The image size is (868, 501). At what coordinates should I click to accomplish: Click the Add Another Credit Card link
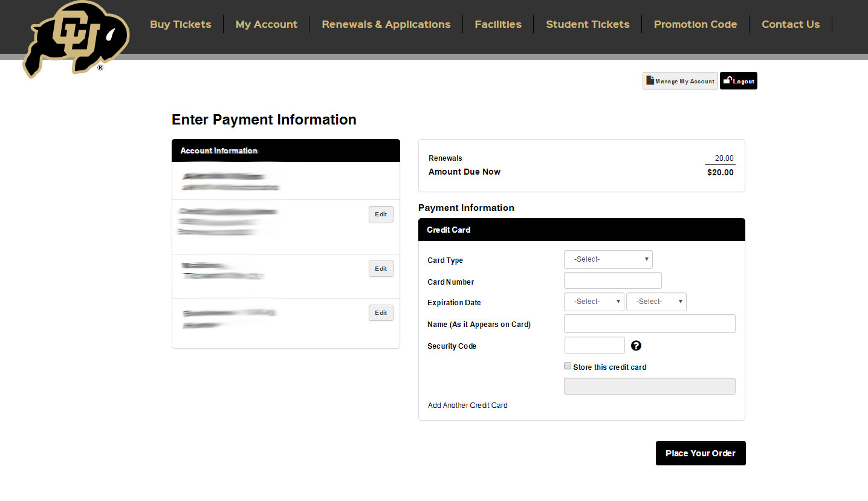(x=468, y=406)
